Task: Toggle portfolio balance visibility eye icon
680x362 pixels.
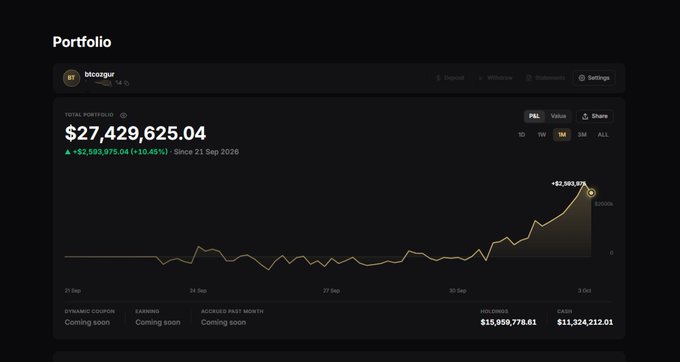Action: tap(124, 115)
